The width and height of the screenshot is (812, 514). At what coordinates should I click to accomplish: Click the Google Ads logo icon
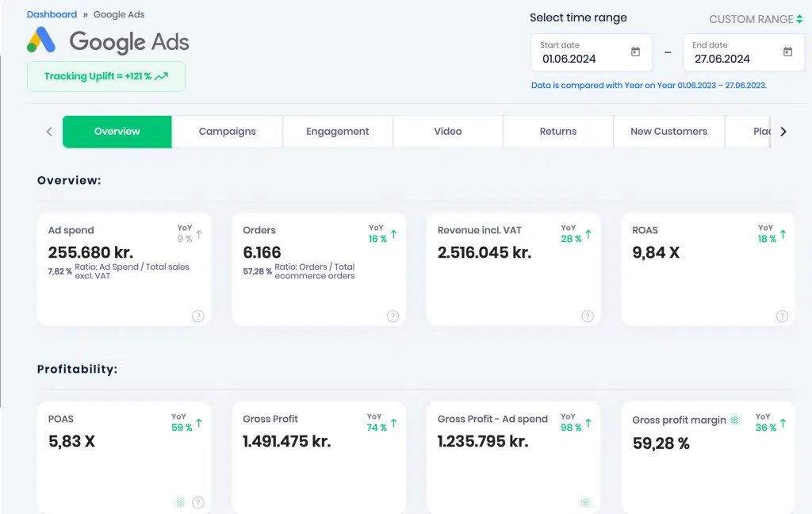pos(41,40)
